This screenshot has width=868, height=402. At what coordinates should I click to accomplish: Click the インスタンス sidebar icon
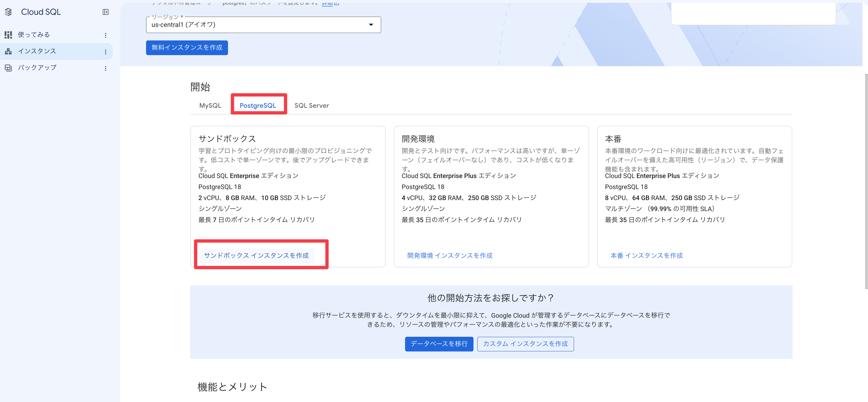[8, 51]
